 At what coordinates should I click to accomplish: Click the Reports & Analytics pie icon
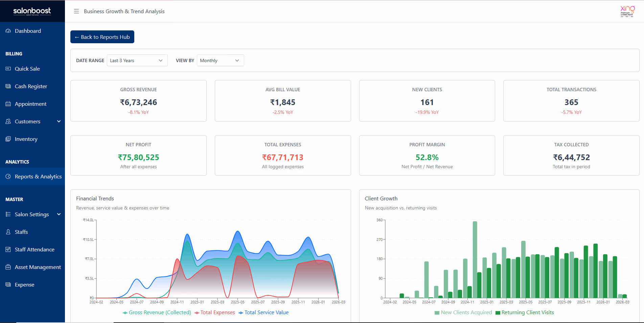click(8, 176)
